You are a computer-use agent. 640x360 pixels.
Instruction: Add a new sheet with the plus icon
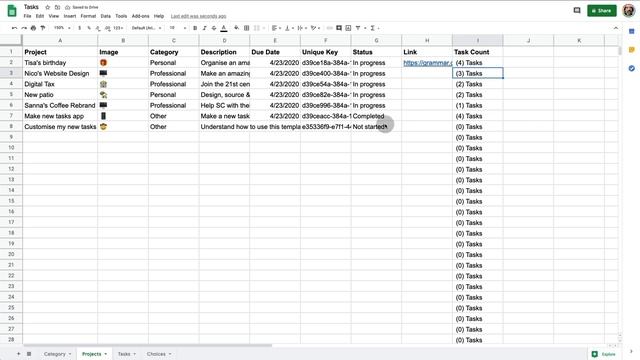tap(18, 354)
